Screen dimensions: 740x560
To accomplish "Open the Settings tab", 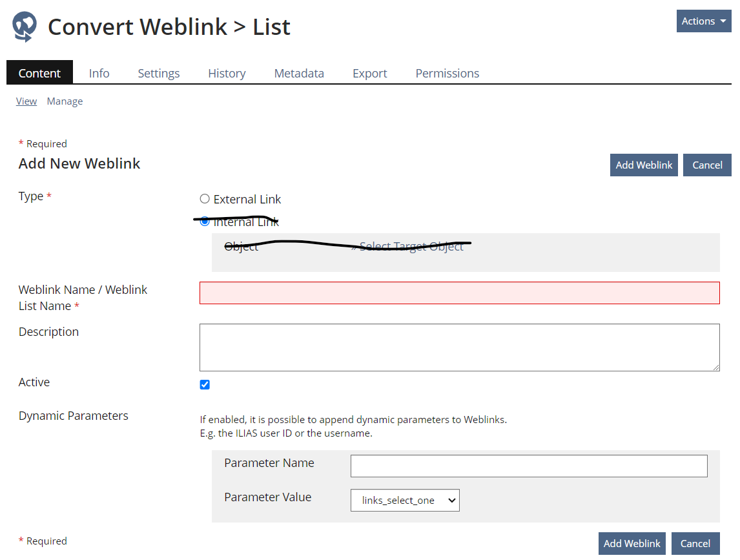I will (158, 73).
